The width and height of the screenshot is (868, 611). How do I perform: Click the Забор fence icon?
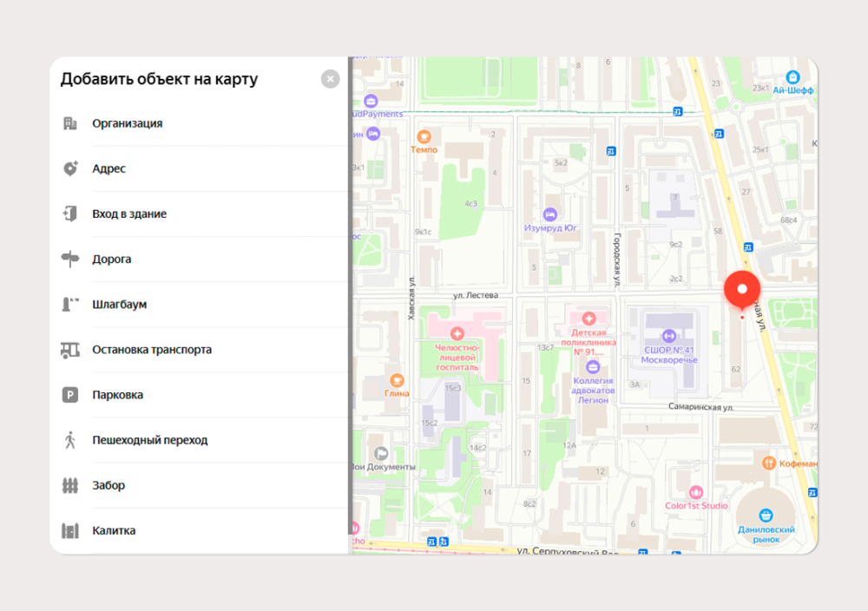point(70,485)
